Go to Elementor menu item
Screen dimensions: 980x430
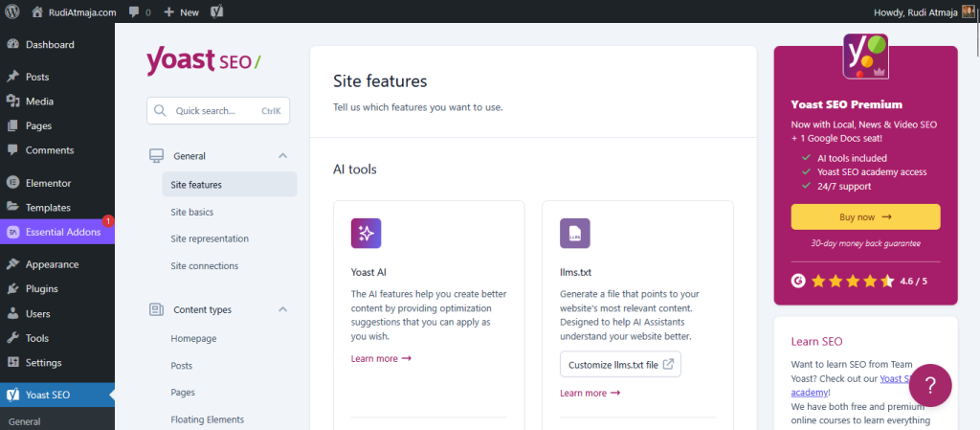[48, 183]
